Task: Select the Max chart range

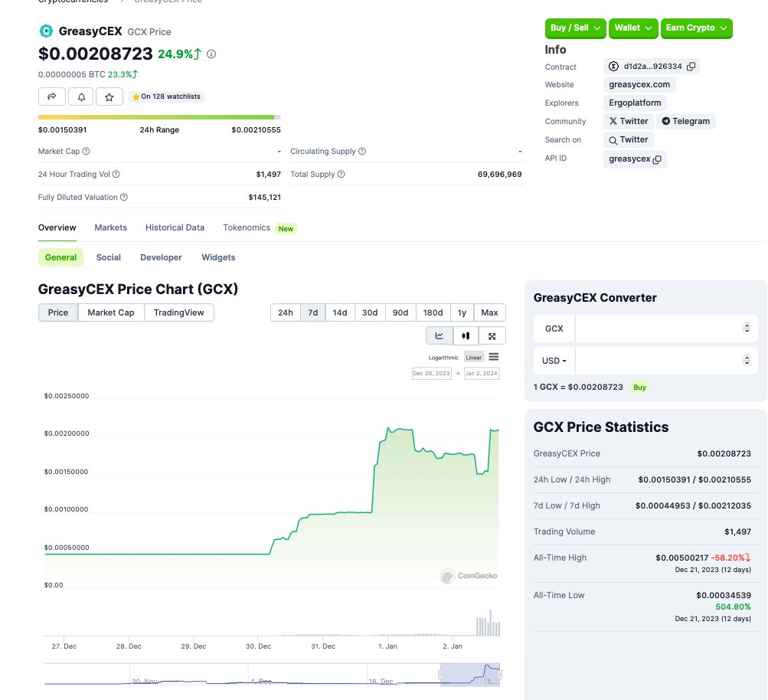Action: point(490,312)
